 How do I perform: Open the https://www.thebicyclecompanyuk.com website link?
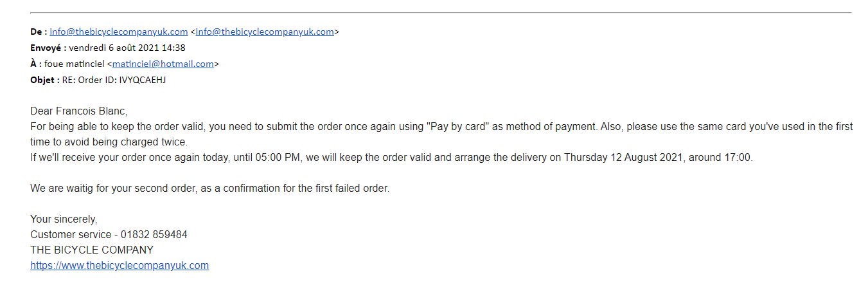(120, 265)
